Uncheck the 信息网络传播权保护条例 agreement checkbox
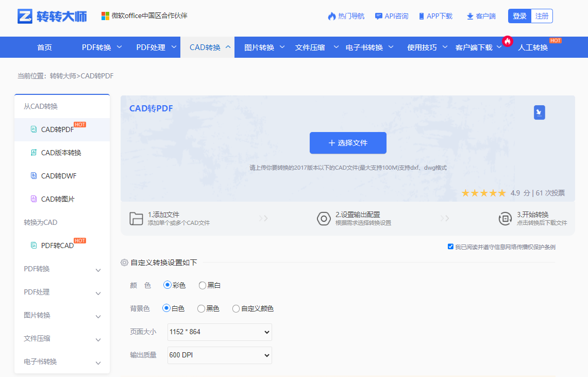Image resolution: width=588 pixels, height=377 pixels. click(x=450, y=247)
